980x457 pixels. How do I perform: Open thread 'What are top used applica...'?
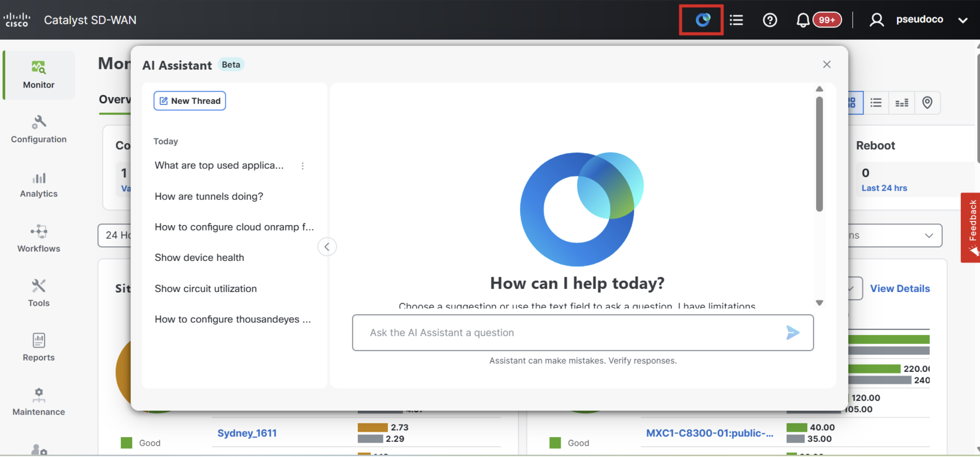click(x=219, y=166)
